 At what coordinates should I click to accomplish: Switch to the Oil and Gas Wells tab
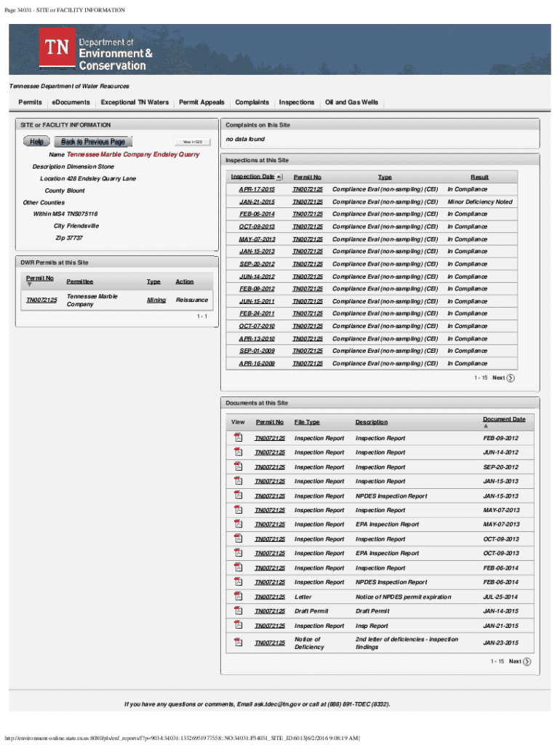(351, 103)
